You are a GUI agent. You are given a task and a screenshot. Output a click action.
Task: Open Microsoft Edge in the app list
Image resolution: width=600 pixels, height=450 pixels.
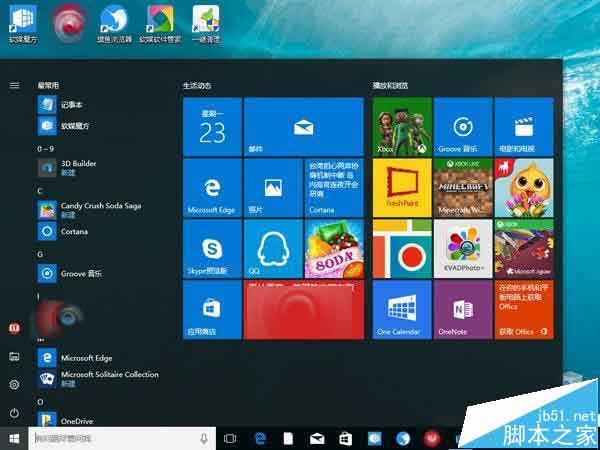tap(75, 358)
